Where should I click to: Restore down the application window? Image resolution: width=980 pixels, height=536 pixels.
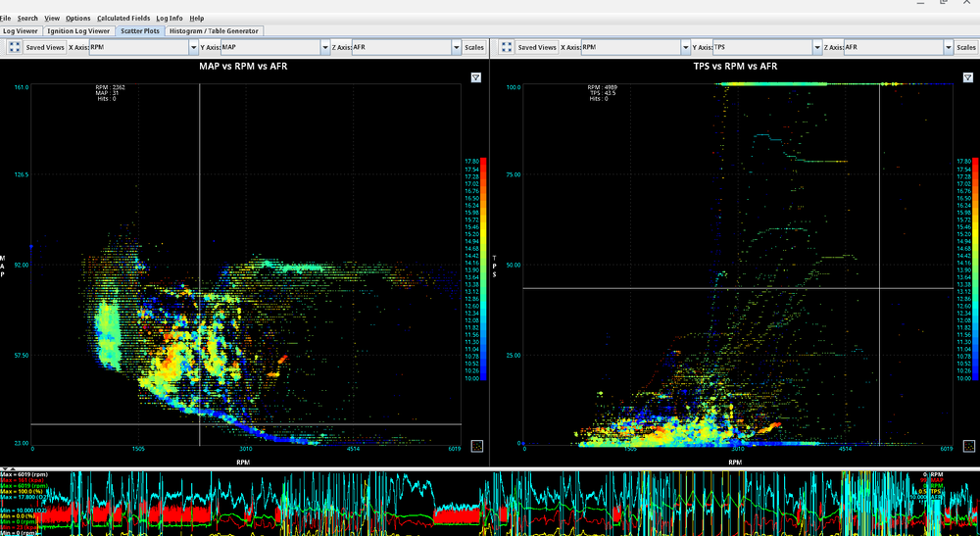[944, 3]
